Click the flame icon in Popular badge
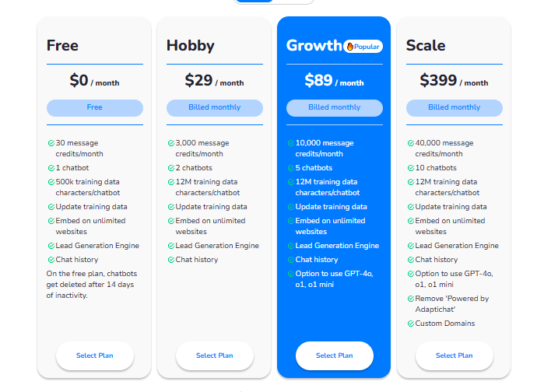Viewport: 544px width, 392px height. click(x=350, y=47)
